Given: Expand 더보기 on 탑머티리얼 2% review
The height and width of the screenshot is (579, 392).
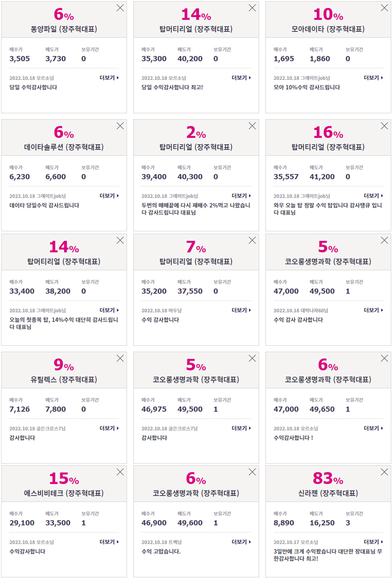Looking at the screenshot, I should tap(241, 196).
